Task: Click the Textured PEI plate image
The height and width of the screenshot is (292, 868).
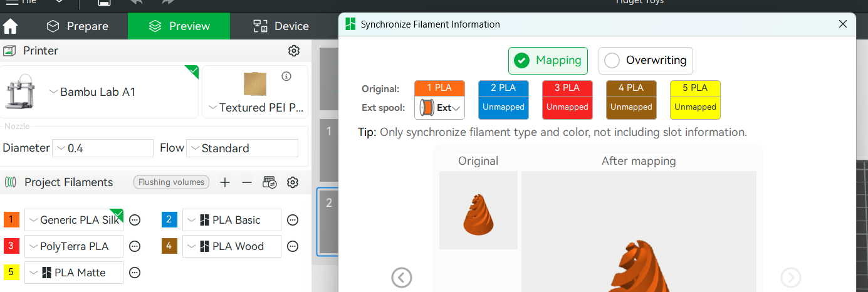Action: pyautogui.click(x=255, y=84)
